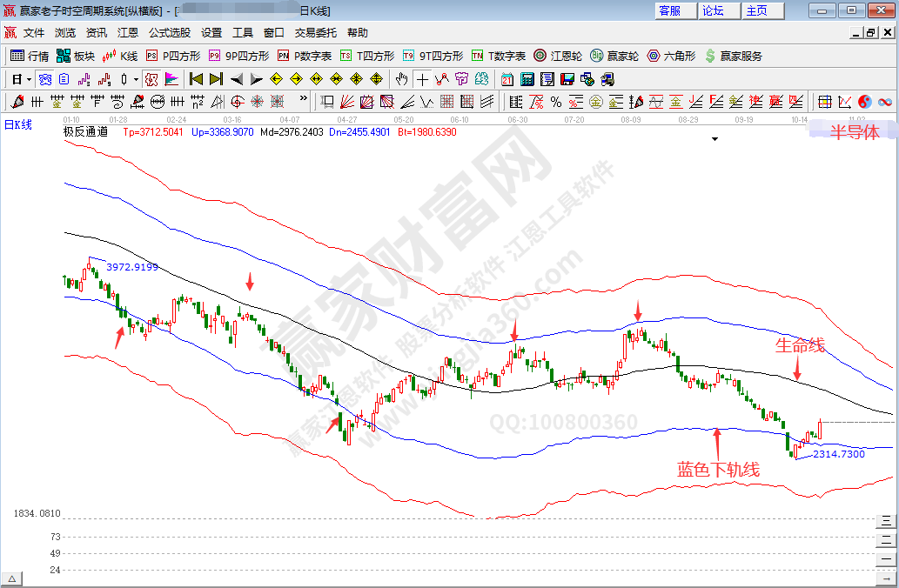Click the calendar date icon

(x=507, y=79)
